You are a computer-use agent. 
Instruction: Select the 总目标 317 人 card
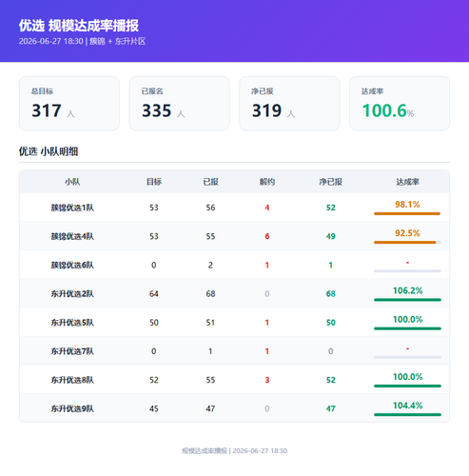coord(69,104)
